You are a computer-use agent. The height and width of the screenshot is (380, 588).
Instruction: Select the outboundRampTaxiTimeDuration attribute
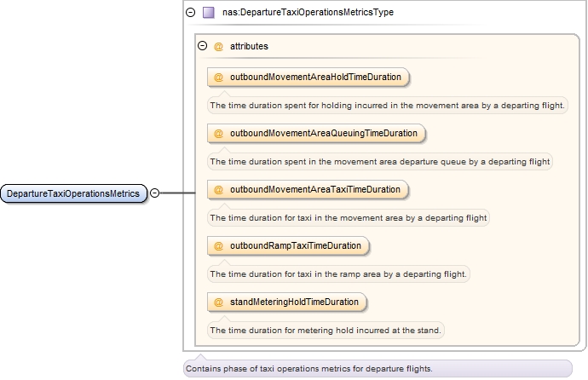click(295, 245)
